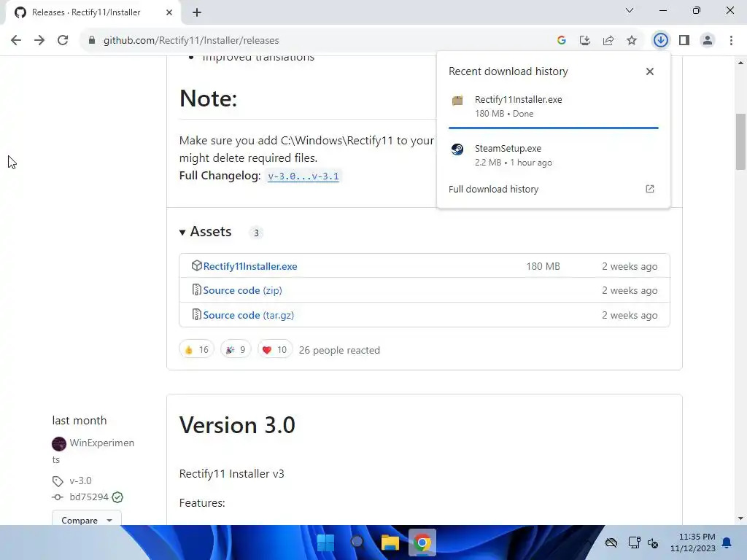Click the 26 people reacted text
This screenshot has width=747, height=560.
339,351
